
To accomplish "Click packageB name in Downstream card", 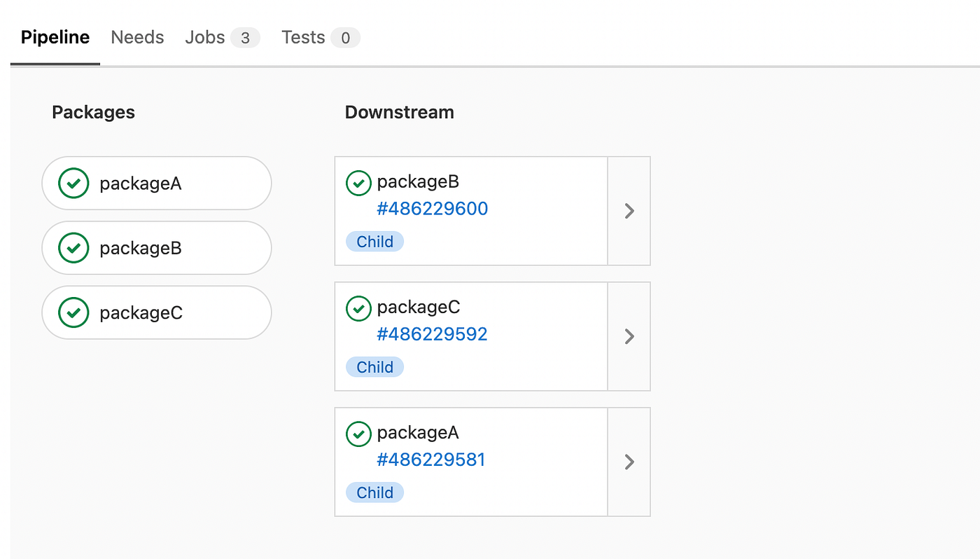I will coord(418,182).
